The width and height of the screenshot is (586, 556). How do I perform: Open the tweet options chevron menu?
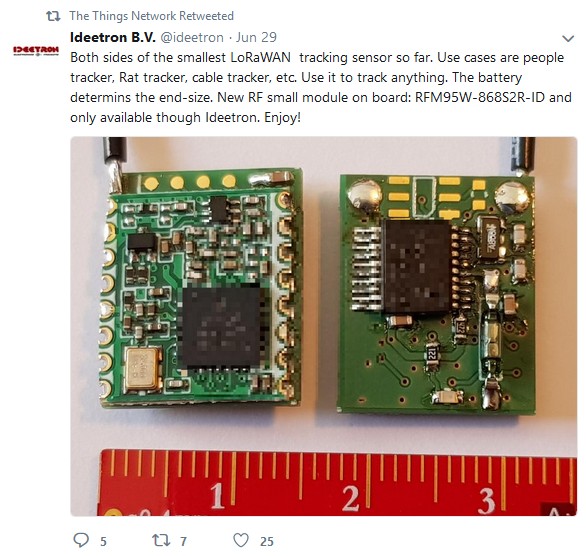(x=568, y=38)
